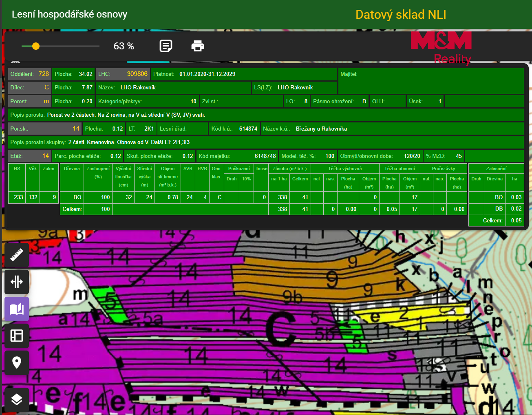
Task: Select the Dílec C cell
Action: click(30, 87)
